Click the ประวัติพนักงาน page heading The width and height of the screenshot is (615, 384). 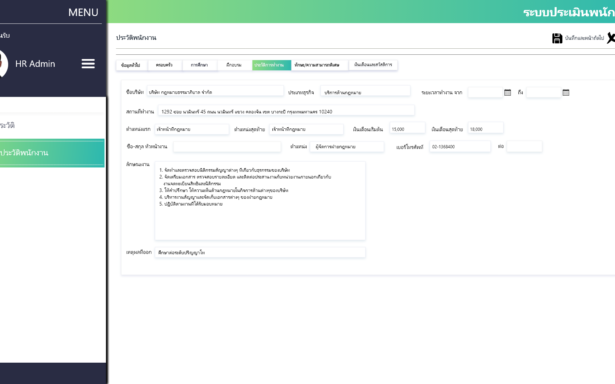coord(136,38)
